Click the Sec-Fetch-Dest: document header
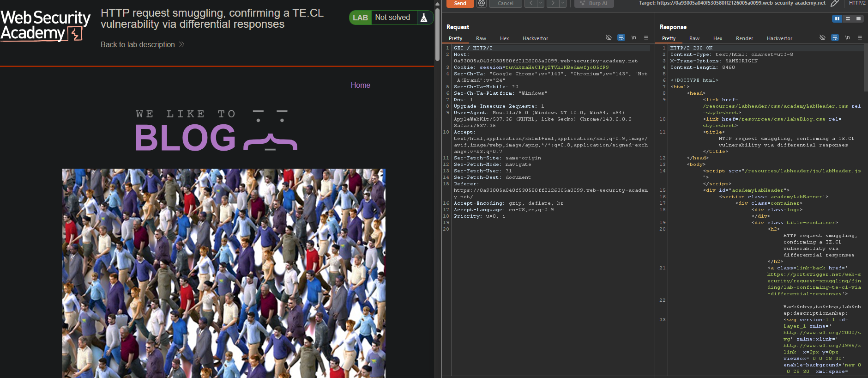This screenshot has width=868, height=378. [492, 177]
